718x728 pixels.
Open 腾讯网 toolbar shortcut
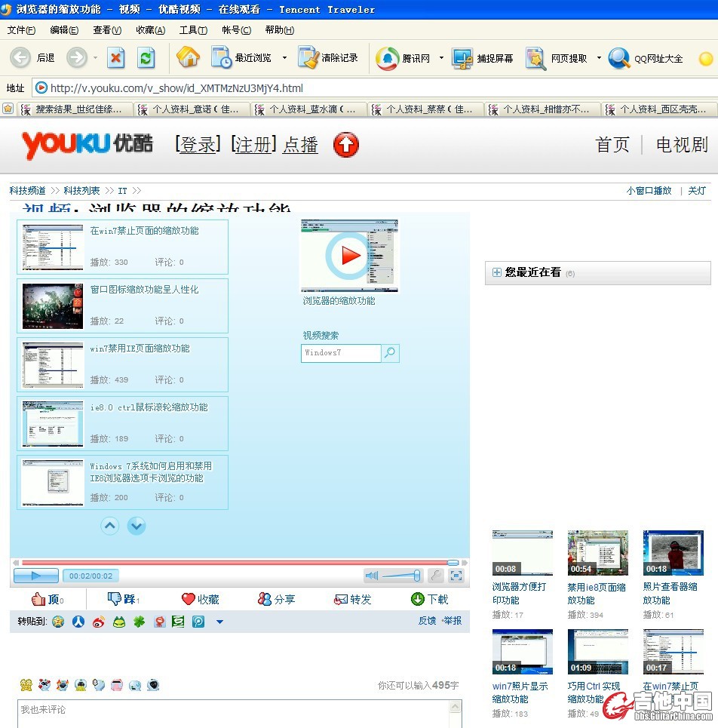403,58
